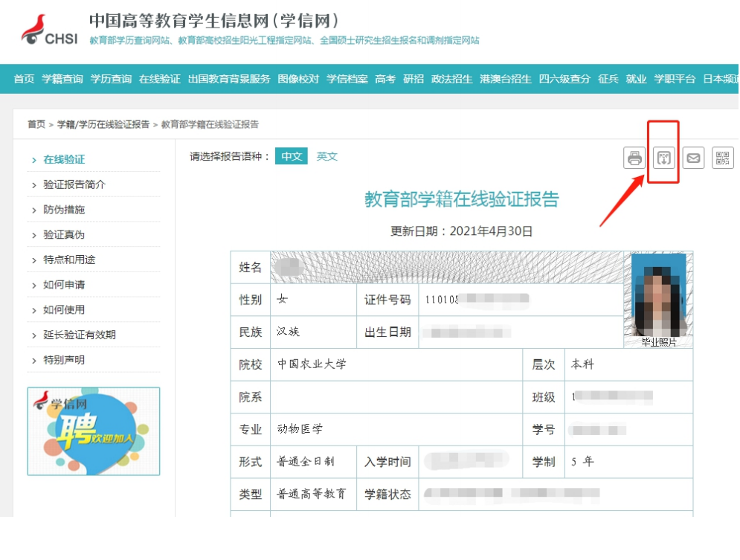Click the 更新日期 2021年4月30日 line

pos(462,231)
